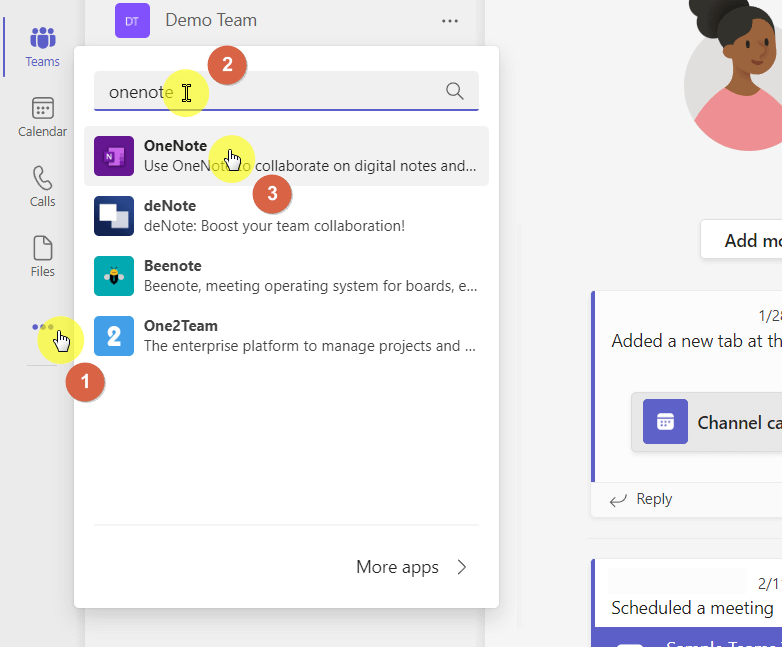Click the Reply button under the post

pyautogui.click(x=641, y=499)
